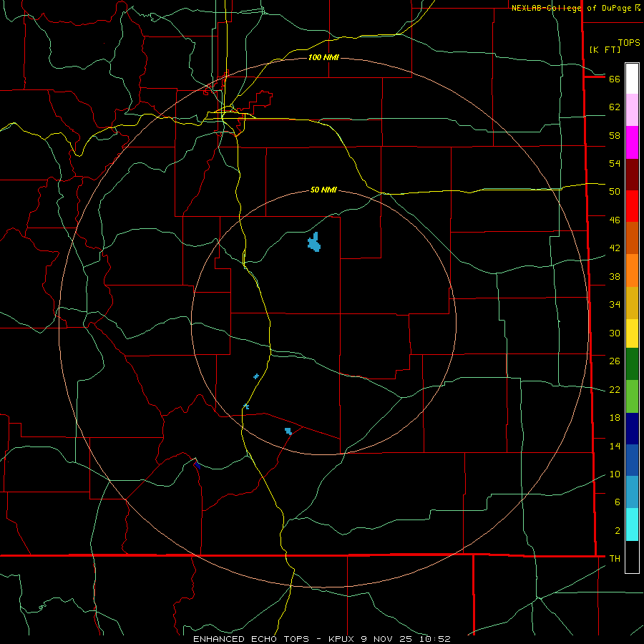Click the bright red legend swatch
The width and height of the screenshot is (644, 644).
(x=632, y=206)
